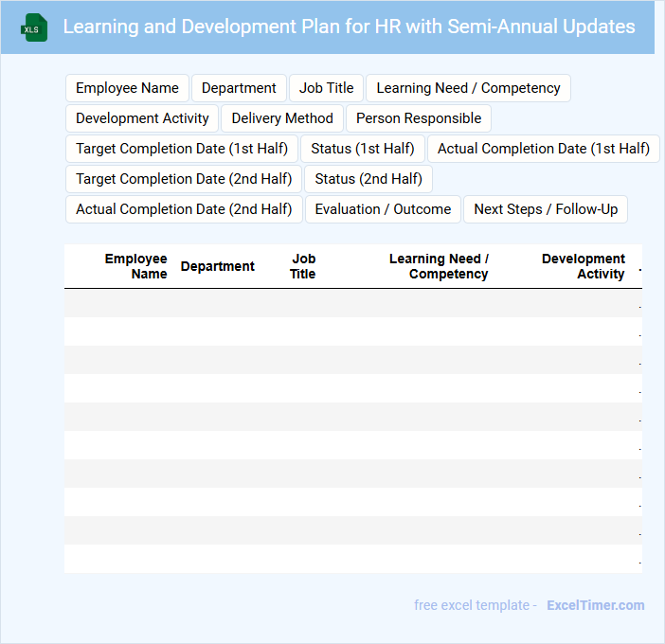Click the Delivery Method tag
The height and width of the screenshot is (644, 665).
pos(282,118)
